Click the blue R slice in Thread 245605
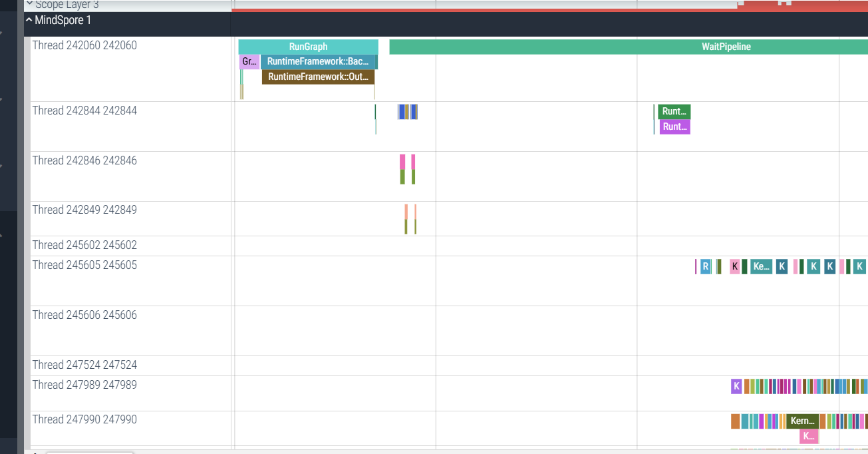Viewport: 868px width, 454px height. point(705,267)
